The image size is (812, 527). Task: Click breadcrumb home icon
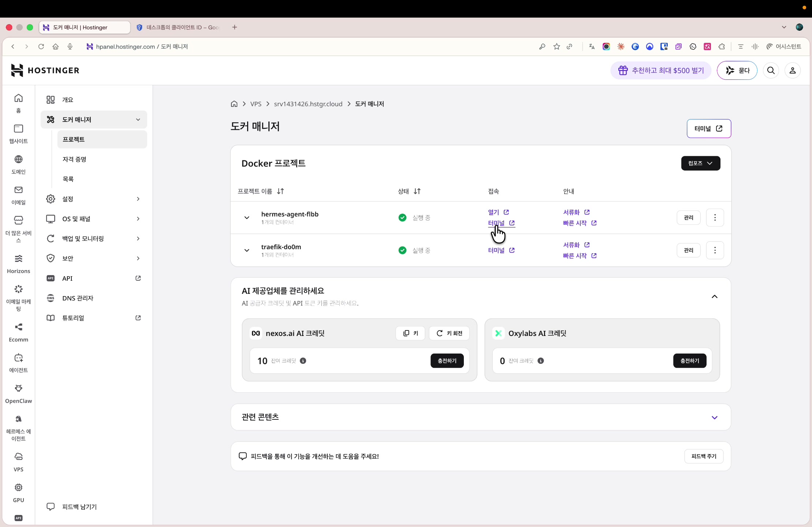234,104
